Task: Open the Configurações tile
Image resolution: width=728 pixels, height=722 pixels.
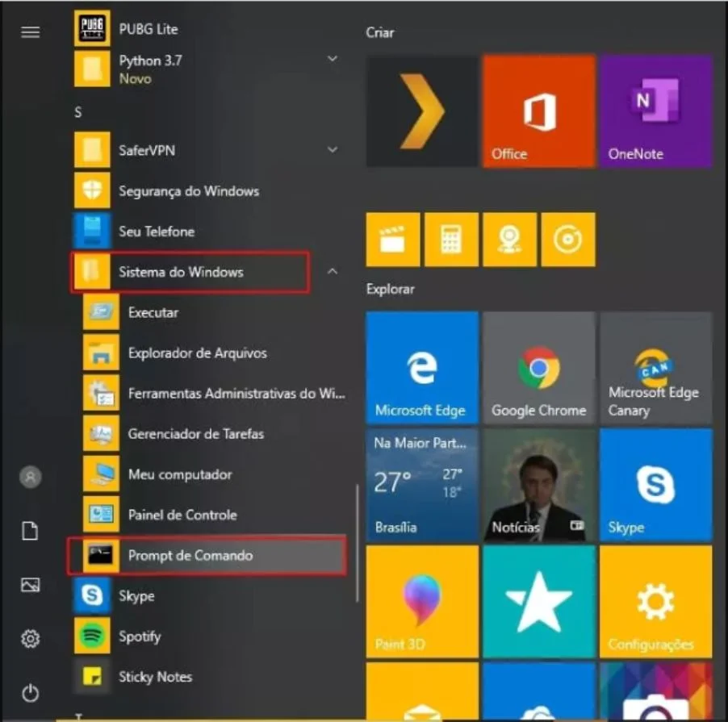Action: click(655, 602)
